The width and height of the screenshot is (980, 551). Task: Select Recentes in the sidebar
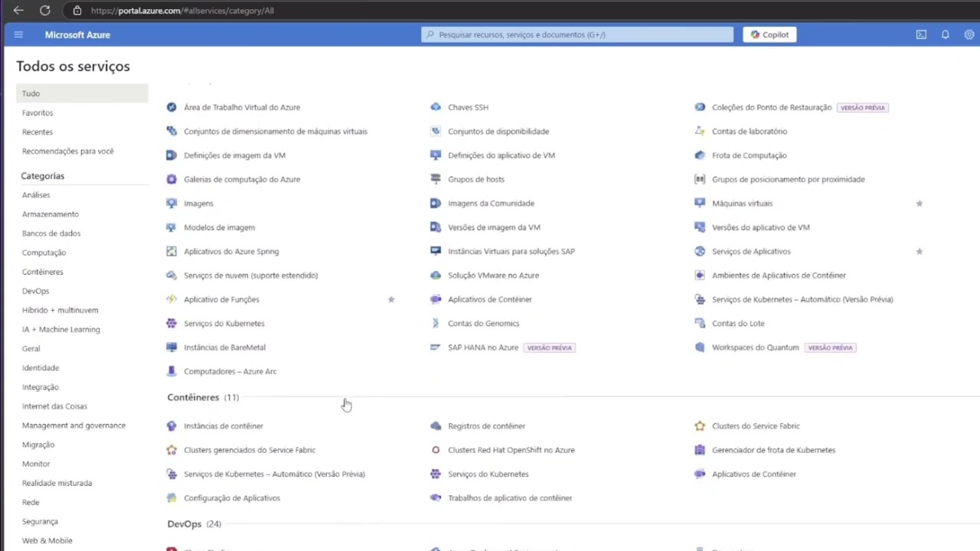(x=38, y=132)
